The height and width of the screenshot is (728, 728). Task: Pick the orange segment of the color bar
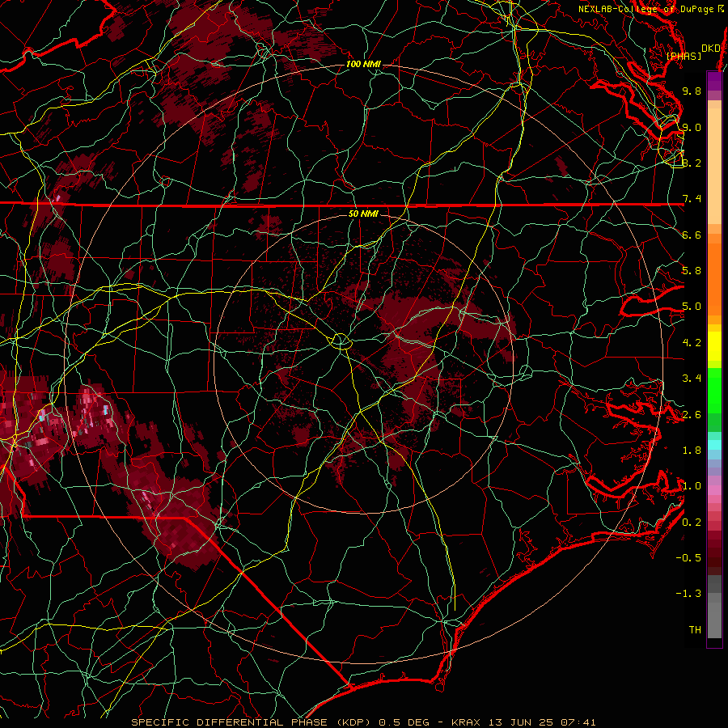click(x=714, y=278)
